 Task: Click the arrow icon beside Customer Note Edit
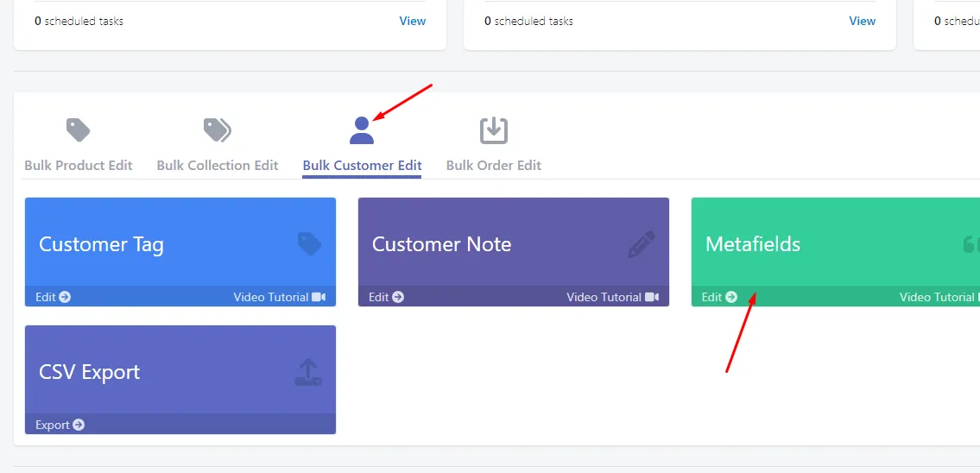tap(398, 297)
